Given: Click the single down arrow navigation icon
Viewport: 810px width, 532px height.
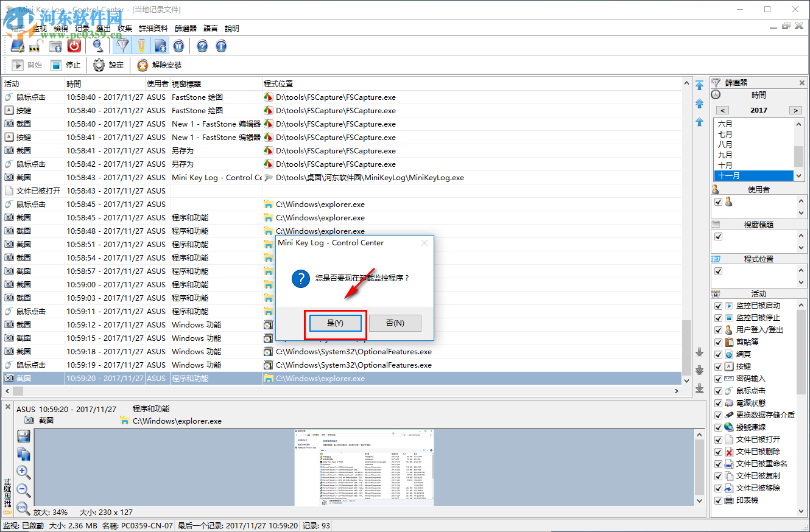Looking at the screenshot, I should [x=700, y=352].
